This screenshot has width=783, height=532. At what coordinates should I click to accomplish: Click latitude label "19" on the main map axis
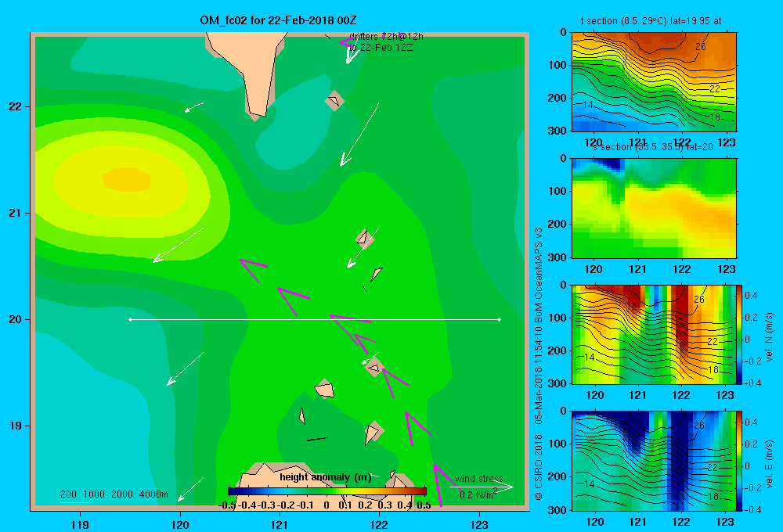point(16,426)
